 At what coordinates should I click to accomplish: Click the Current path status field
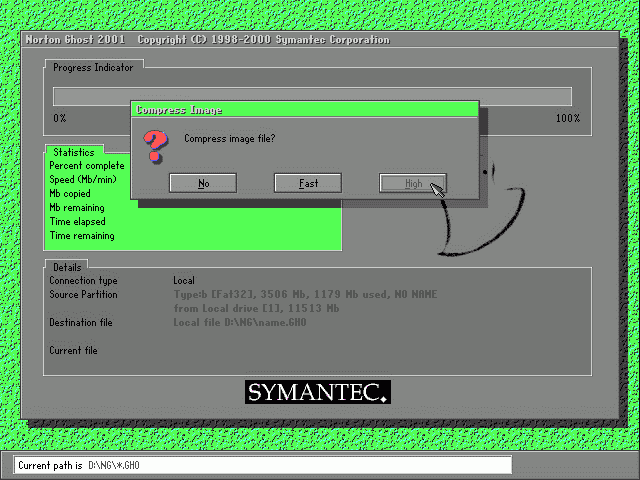coord(262,465)
